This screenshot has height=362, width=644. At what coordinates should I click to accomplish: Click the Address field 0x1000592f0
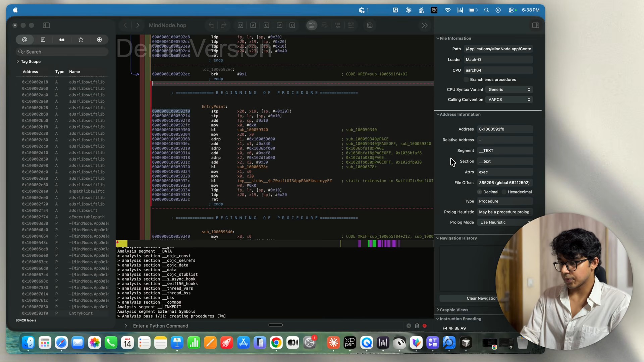[x=505, y=129]
